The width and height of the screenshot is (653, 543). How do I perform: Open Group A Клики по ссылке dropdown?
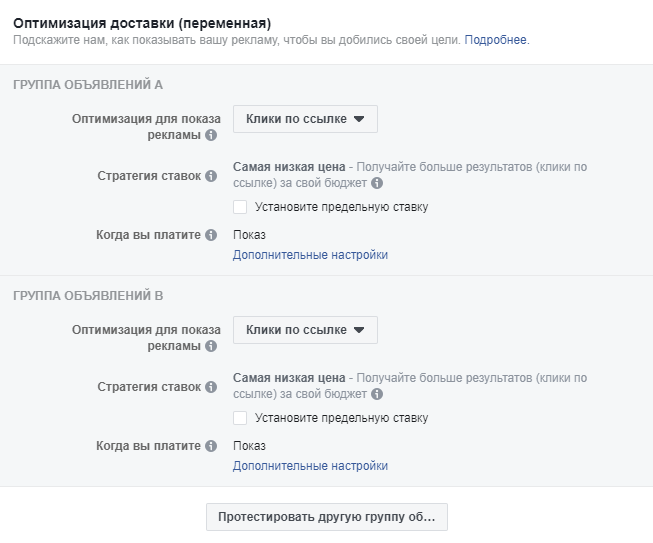click(x=305, y=119)
